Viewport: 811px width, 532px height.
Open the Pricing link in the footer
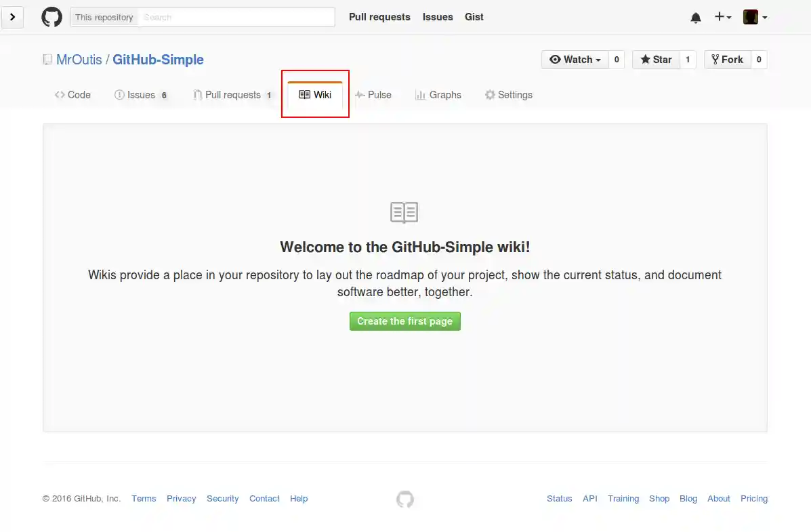pyautogui.click(x=753, y=499)
